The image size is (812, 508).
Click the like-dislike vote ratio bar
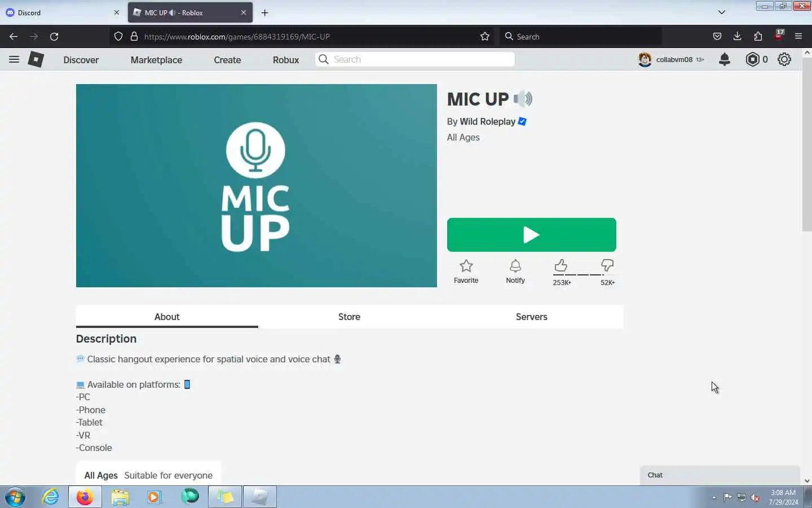(x=584, y=275)
